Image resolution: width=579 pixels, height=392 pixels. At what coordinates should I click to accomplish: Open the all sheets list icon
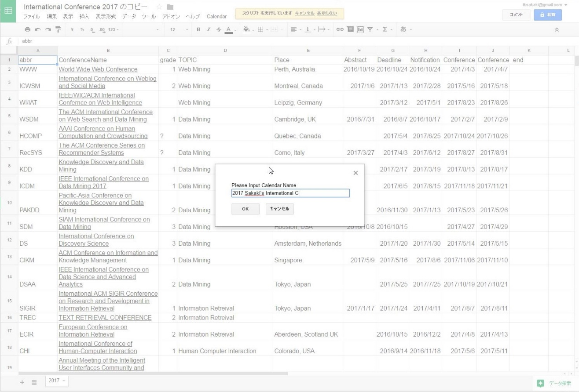pyautogui.click(x=34, y=382)
